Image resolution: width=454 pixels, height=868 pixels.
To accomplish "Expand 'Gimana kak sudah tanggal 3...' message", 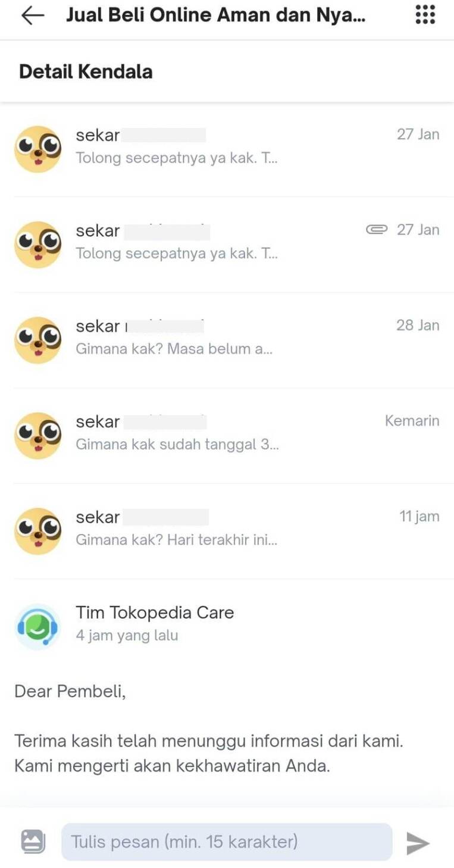I will (227, 435).
